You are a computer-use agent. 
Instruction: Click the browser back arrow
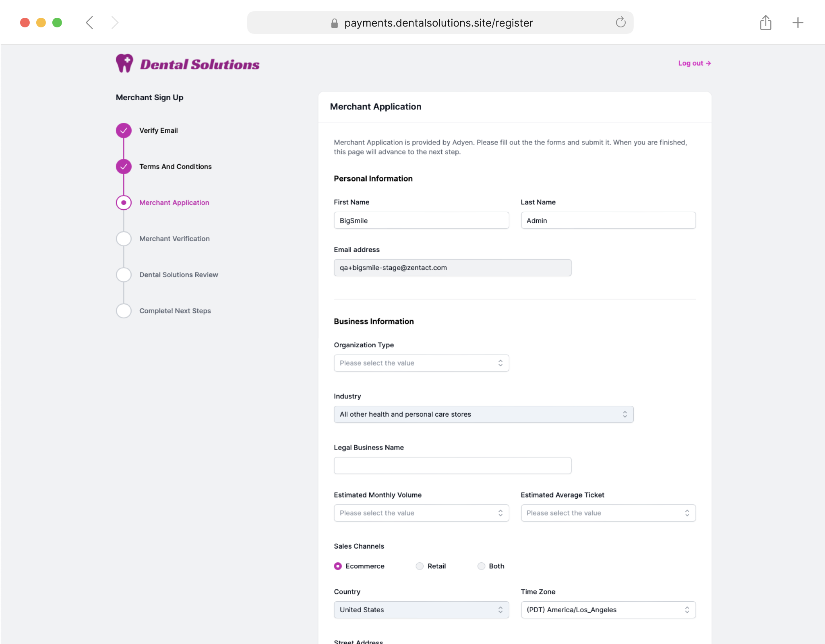90,23
